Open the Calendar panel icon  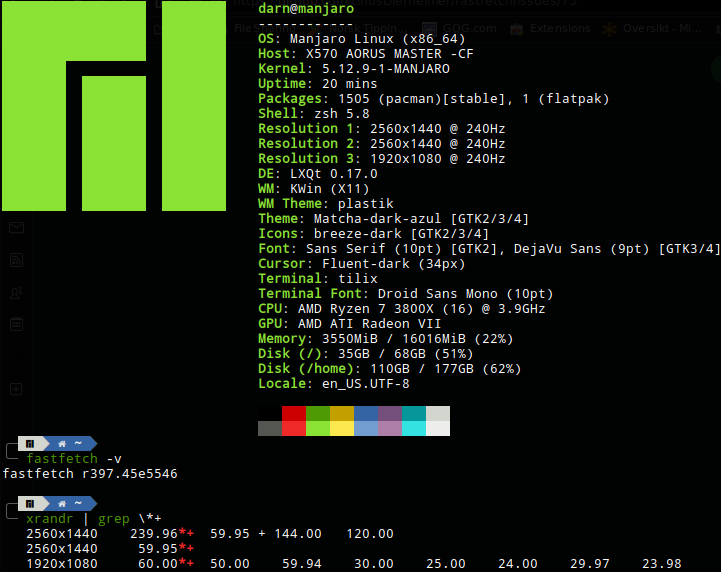pyautogui.click(x=17, y=324)
